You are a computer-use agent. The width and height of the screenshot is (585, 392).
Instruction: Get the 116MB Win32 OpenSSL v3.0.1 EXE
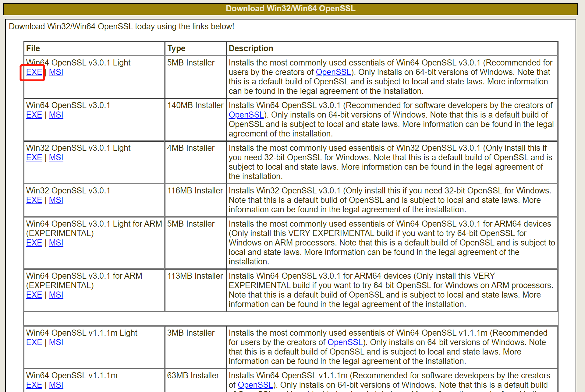(34, 200)
